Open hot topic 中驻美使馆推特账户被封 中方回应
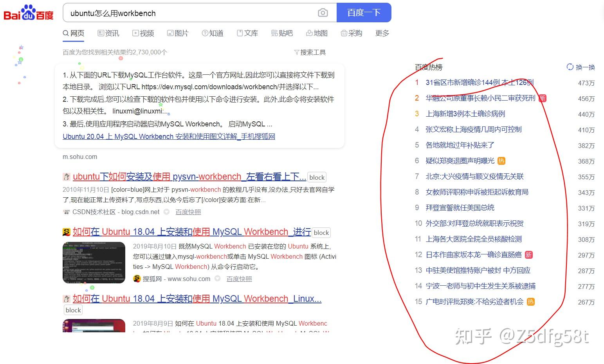604x364 pixels. (478, 270)
